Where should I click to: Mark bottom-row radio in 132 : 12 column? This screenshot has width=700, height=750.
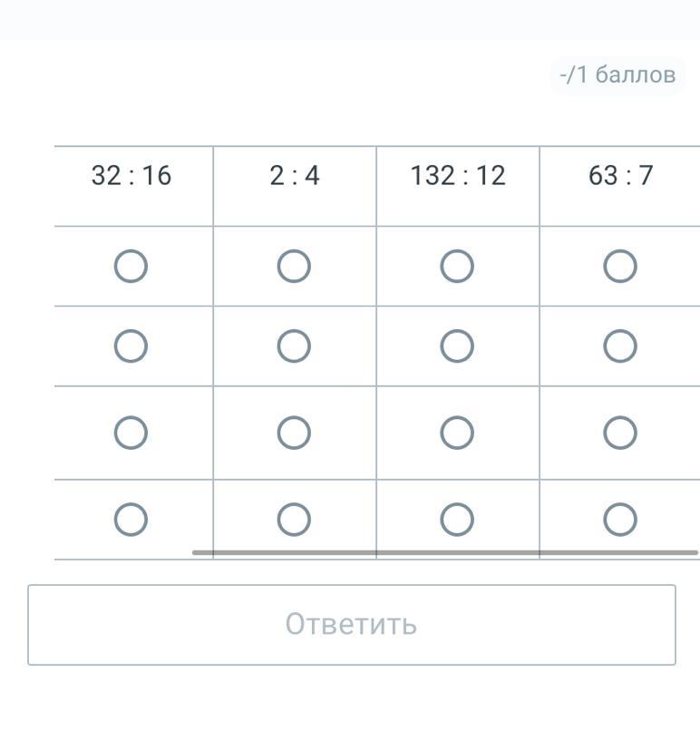pos(457,520)
